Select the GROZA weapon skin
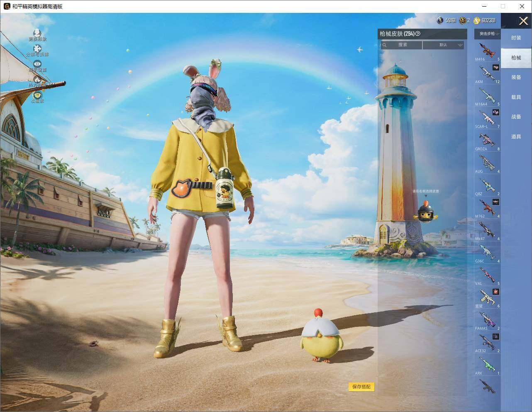Image resolution: width=532 pixels, height=412 pixels. (x=487, y=141)
